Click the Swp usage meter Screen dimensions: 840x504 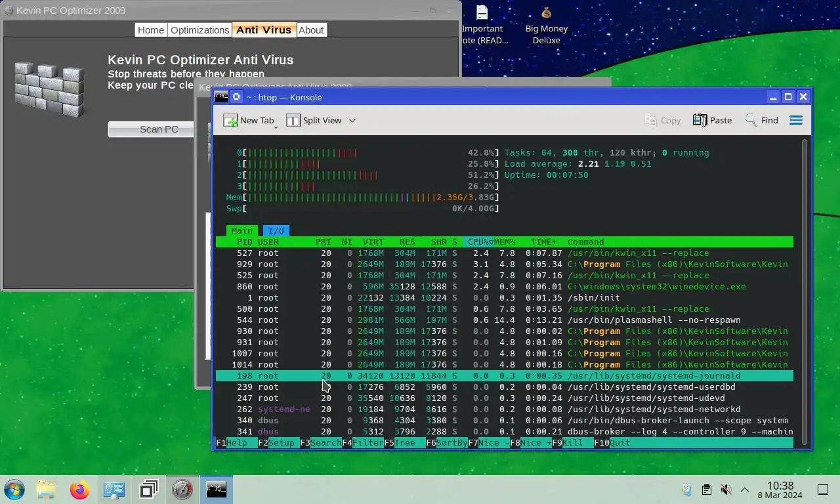click(363, 208)
